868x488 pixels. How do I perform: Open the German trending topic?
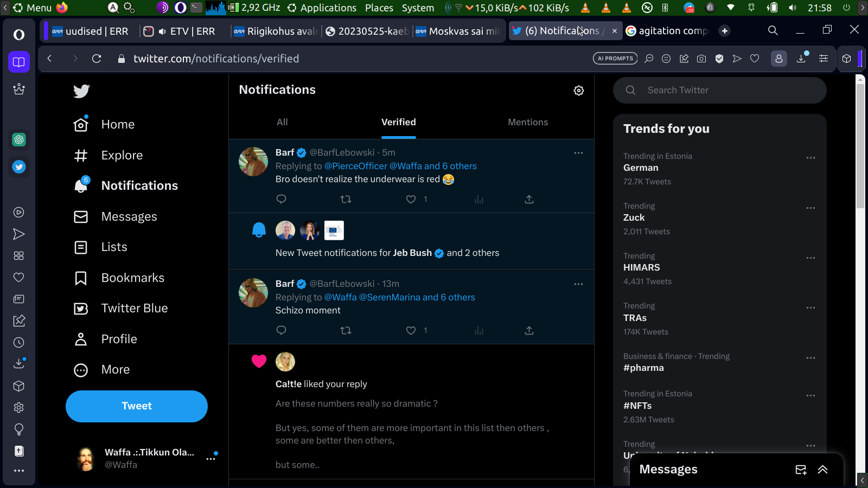pos(641,168)
